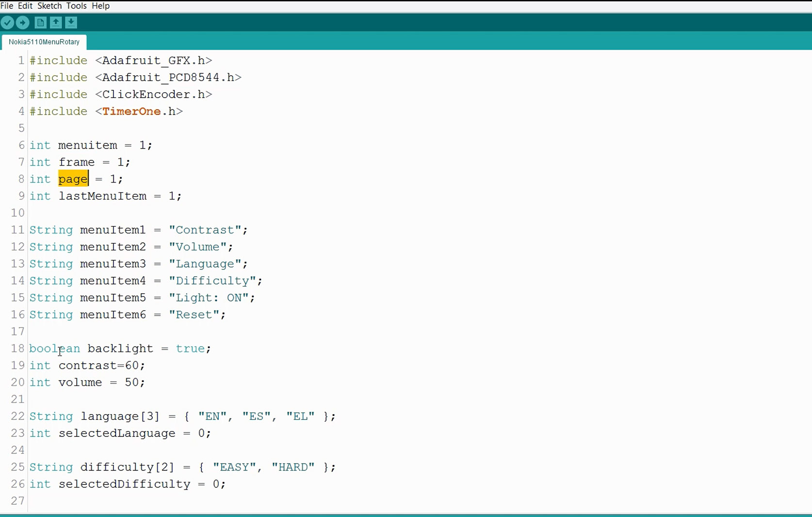
Task: Click the Save sketch toolbar icon
Action: point(71,22)
